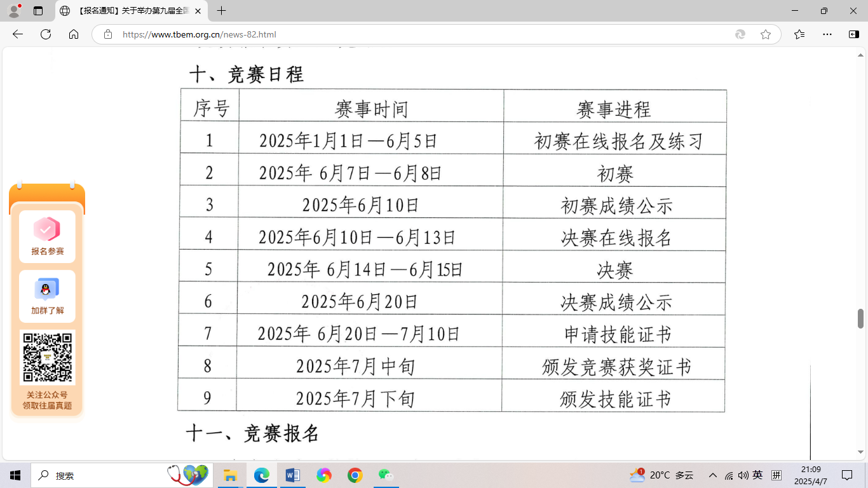Click the browser back arrow
868x488 pixels.
click(18, 34)
